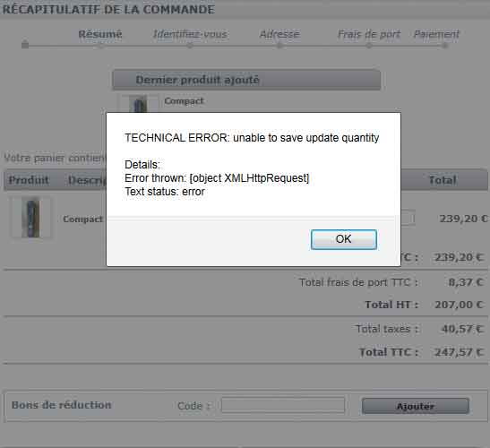Select the Résumé order step
Image resolution: width=490 pixels, height=448 pixels.
pos(100,34)
